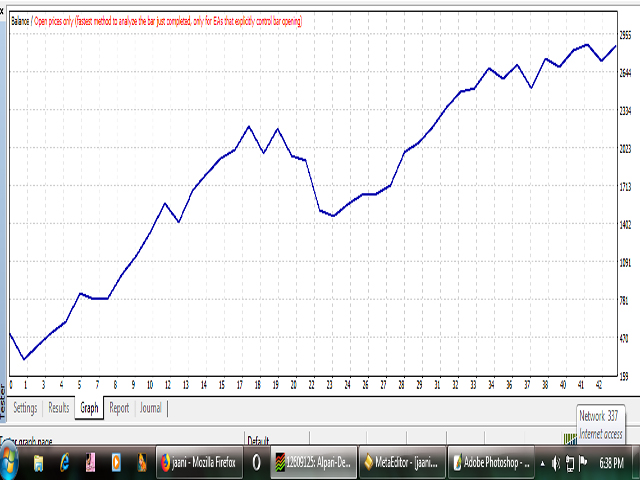
Task: Switch to the Adobe Photoshop taskbar window
Action: [491, 463]
